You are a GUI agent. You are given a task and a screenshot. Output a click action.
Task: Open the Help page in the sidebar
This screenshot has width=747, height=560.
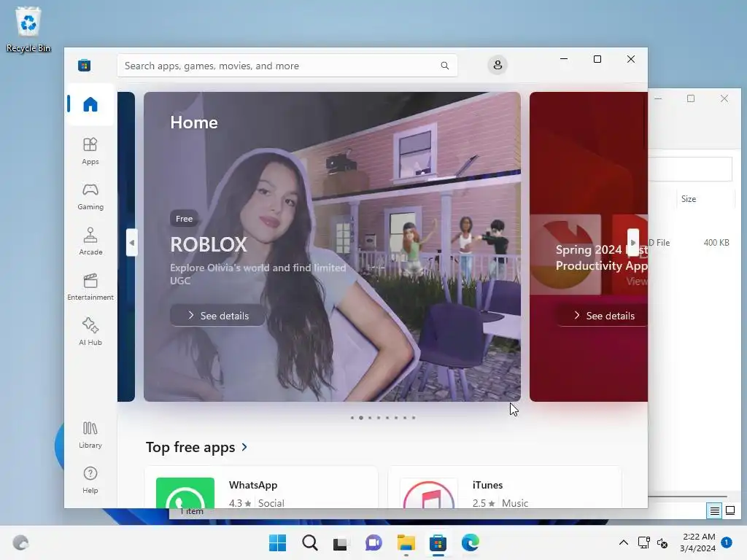click(x=90, y=480)
